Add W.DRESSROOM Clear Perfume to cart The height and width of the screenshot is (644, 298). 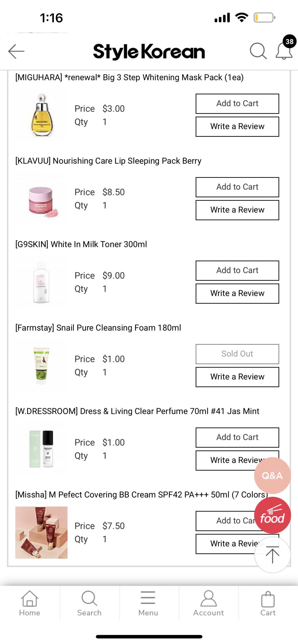click(237, 437)
